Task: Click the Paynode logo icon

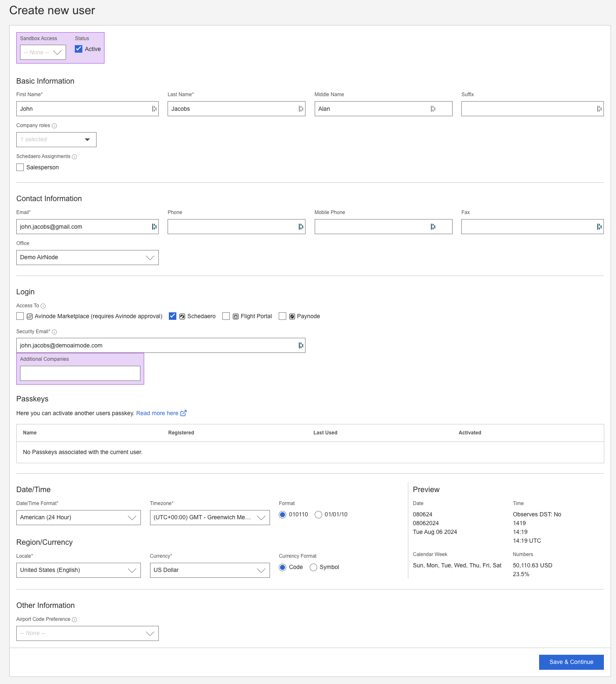Action: (292, 316)
